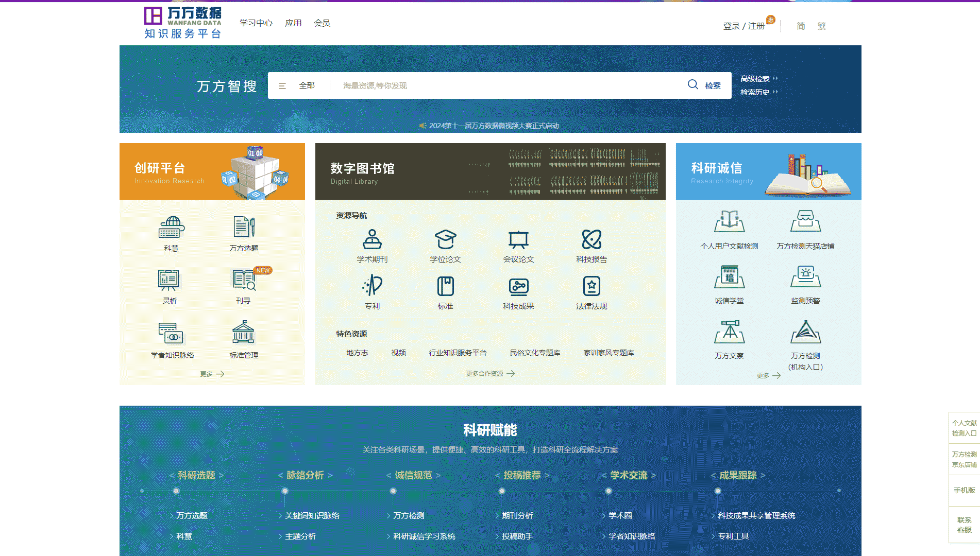Browse 学术期刊 resource icon
Screen dimensions: 980x556
[x=372, y=239]
